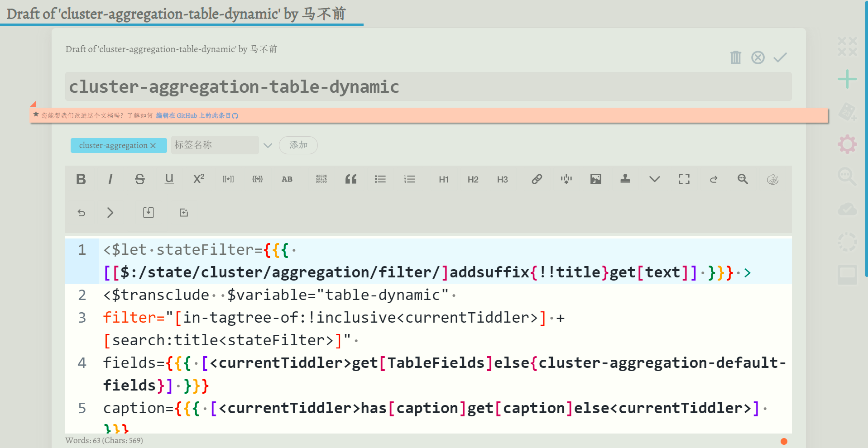
Task: Open advanced search in sidebar
Action: pyautogui.click(x=847, y=176)
